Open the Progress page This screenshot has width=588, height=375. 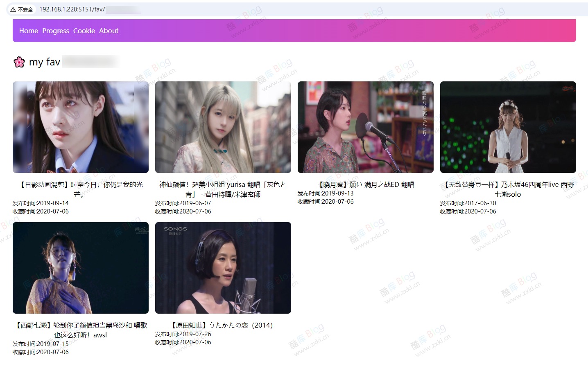click(x=55, y=30)
